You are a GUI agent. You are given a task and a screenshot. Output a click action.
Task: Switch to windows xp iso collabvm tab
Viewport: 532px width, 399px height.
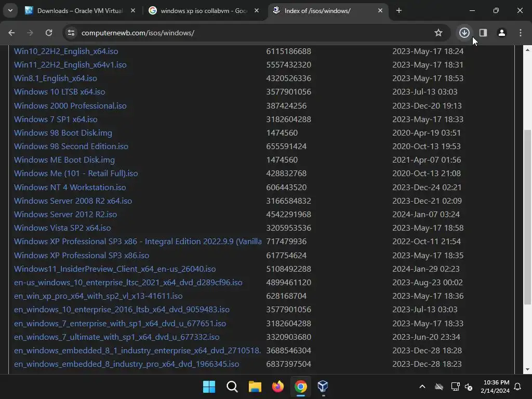point(204,11)
